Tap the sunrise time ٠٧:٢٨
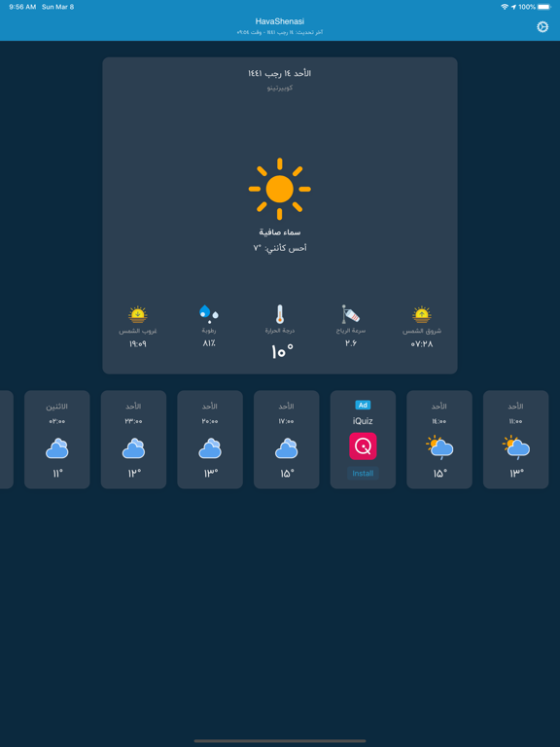This screenshot has height=747, width=560. pyautogui.click(x=422, y=344)
